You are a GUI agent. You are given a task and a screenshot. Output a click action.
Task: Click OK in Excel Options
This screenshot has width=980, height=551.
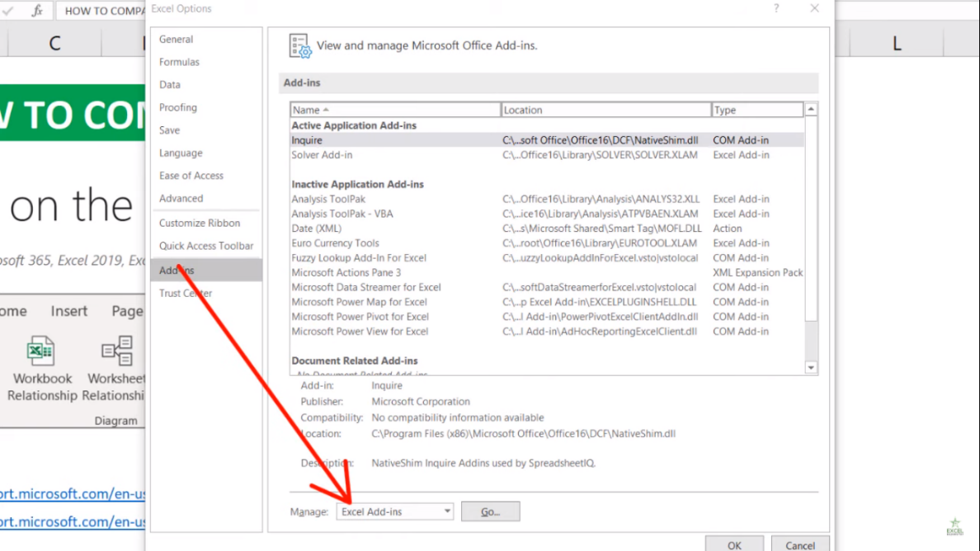(x=734, y=544)
